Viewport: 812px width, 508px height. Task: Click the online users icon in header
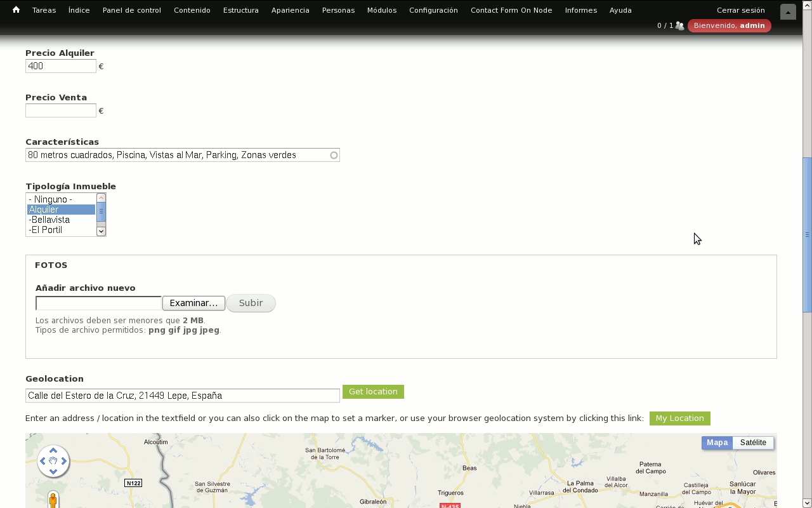pos(679,26)
